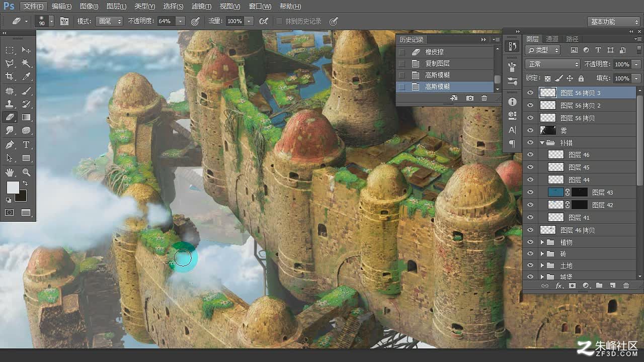Select the Sponge tool
This screenshot has height=362, width=644.
point(26,131)
